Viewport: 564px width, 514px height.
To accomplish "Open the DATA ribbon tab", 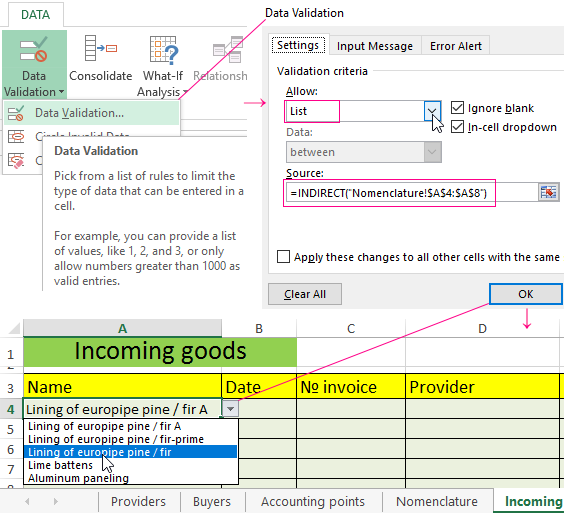I will tap(35, 15).
